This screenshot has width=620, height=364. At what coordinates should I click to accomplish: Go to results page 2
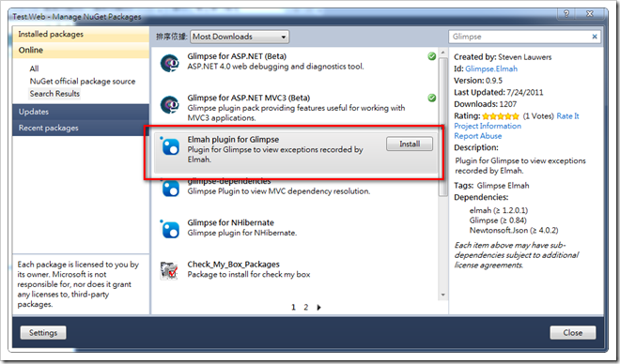(x=305, y=307)
